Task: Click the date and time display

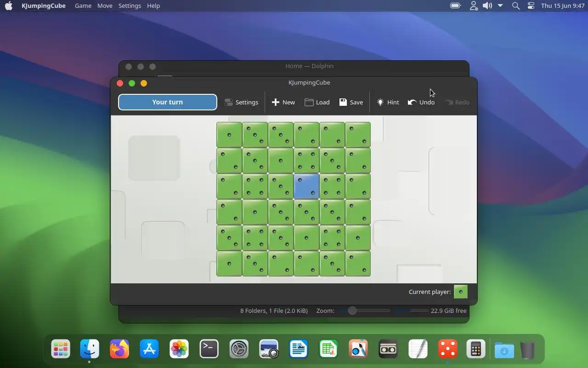Action: (x=563, y=6)
